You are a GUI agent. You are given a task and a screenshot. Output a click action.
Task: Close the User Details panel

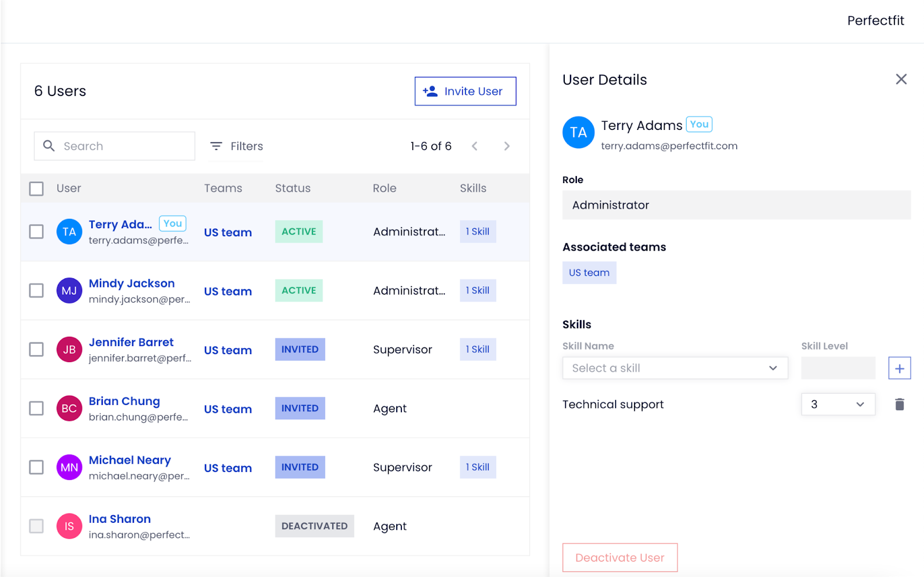[x=901, y=79]
